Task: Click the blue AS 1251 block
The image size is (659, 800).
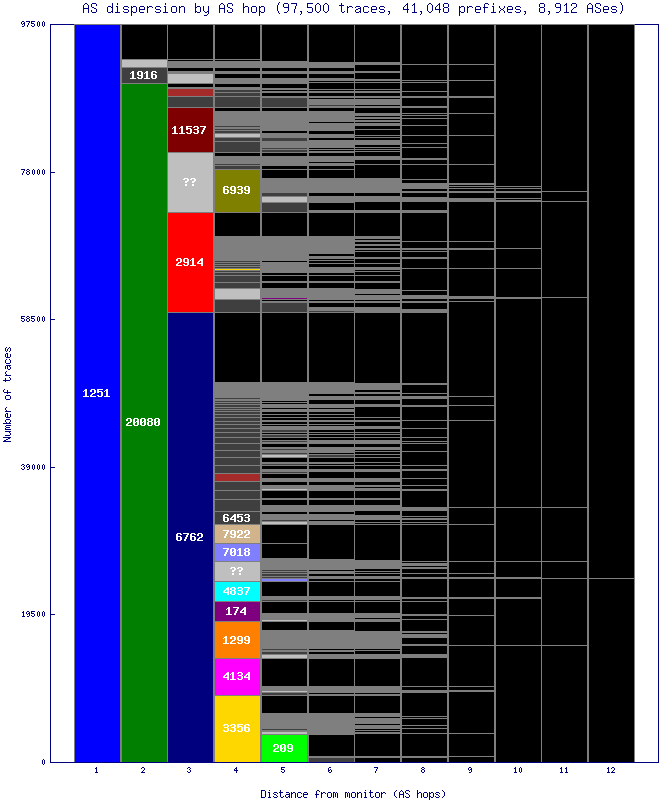Action: point(97,393)
